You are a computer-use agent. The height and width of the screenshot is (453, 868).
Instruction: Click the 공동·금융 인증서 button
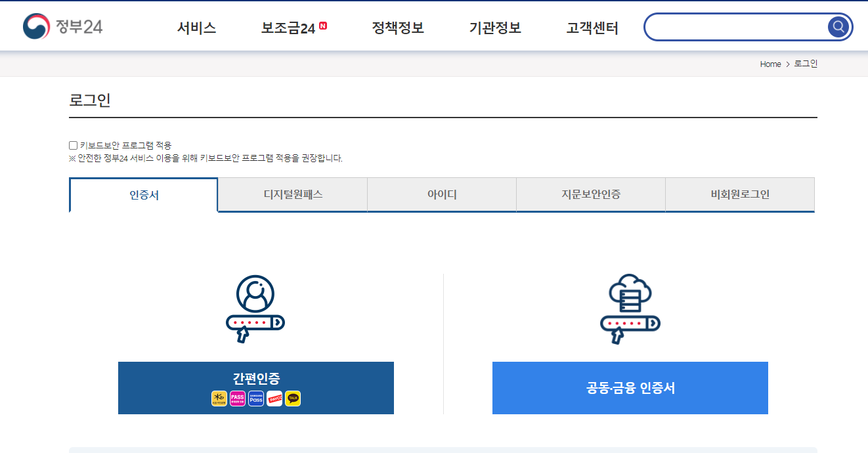630,388
